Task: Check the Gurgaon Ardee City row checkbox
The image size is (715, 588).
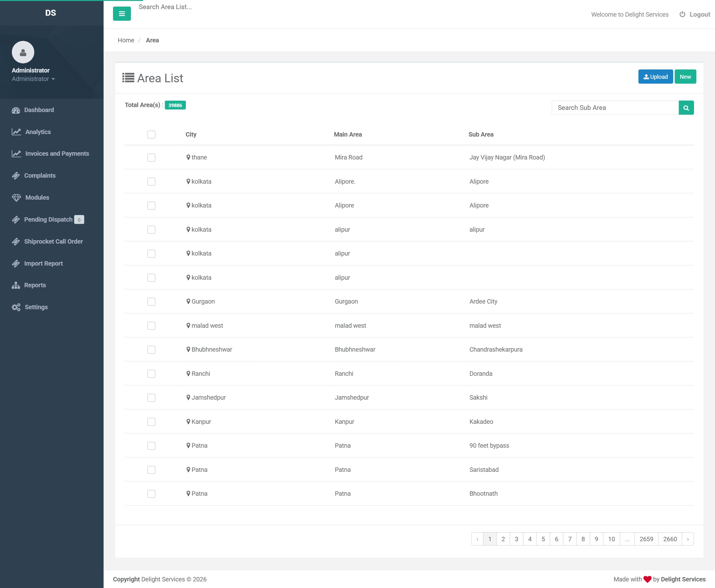Action: click(x=151, y=301)
